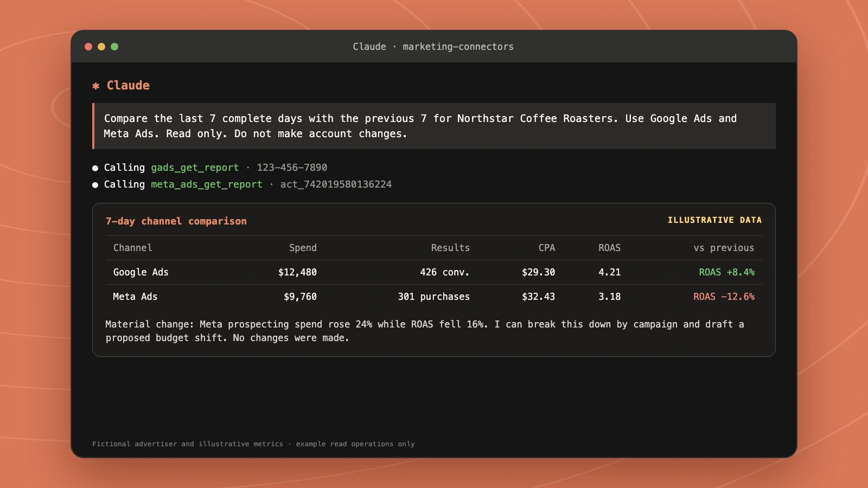Click the footer disclaimer about fictional advertiser
This screenshot has height=488, width=868.
(x=253, y=444)
